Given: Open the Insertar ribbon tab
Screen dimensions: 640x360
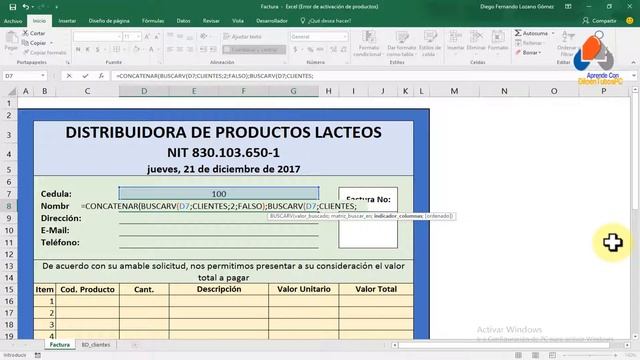Looking at the screenshot, I should tap(67, 21).
